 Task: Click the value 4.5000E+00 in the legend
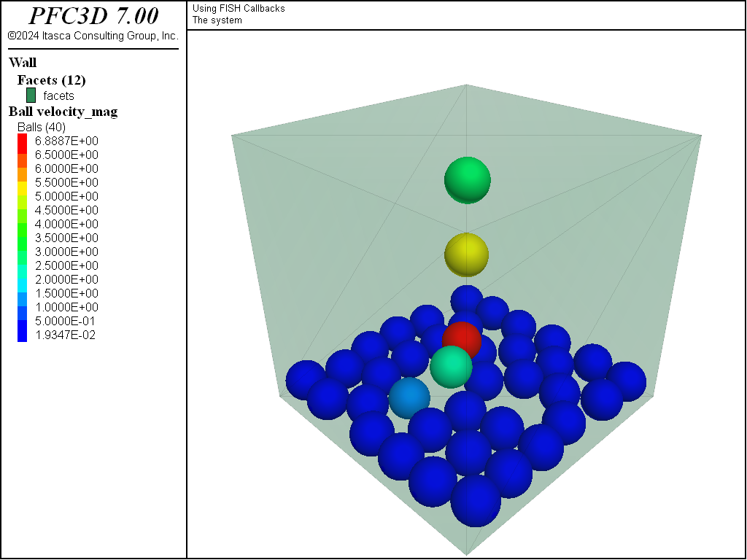(66, 210)
